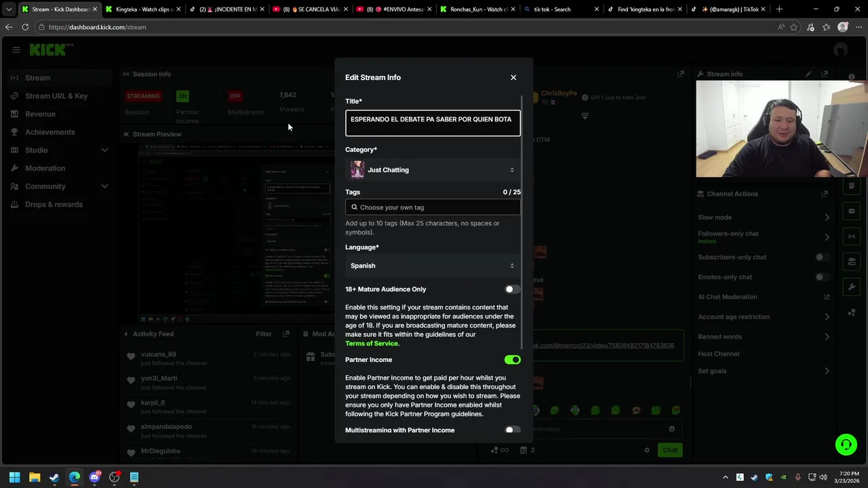This screenshot has height=488, width=868.
Task: Click vulcano_99 in the Activity Feed
Action: coord(159,354)
